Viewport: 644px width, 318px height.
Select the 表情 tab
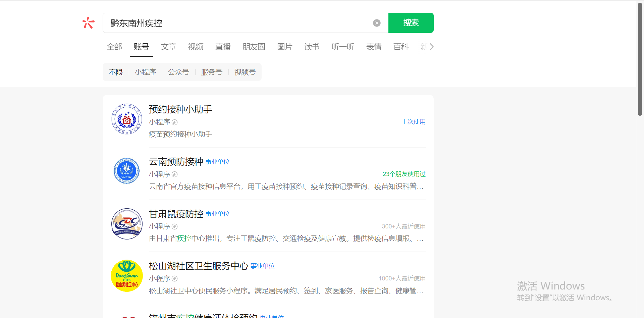374,47
